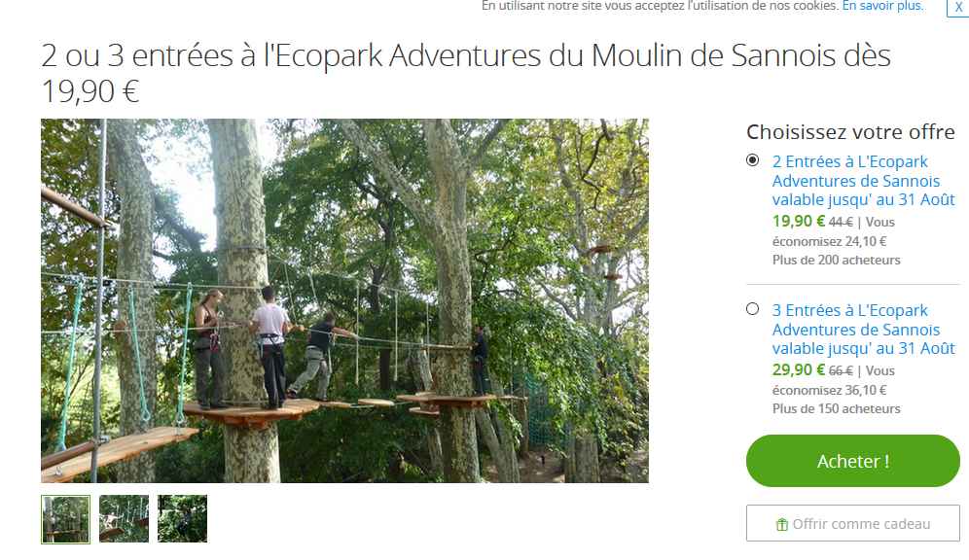Image resolution: width=969 pixels, height=560 pixels.
Task: Click the green 29,90 € offer price
Action: [x=798, y=369]
